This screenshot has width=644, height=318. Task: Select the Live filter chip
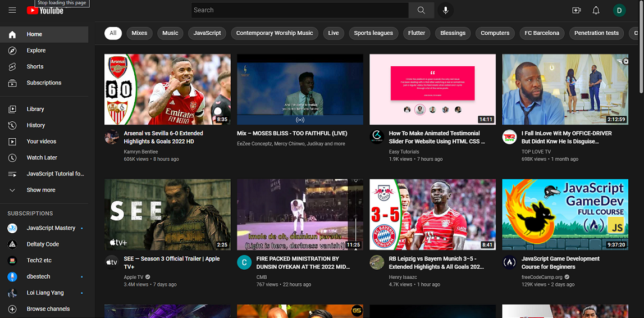334,33
